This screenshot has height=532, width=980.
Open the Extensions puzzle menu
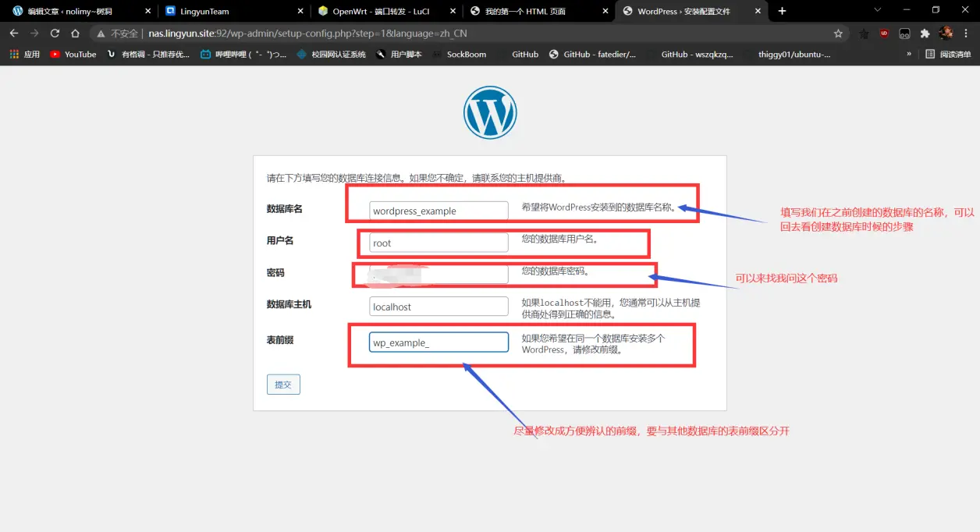[x=925, y=34]
